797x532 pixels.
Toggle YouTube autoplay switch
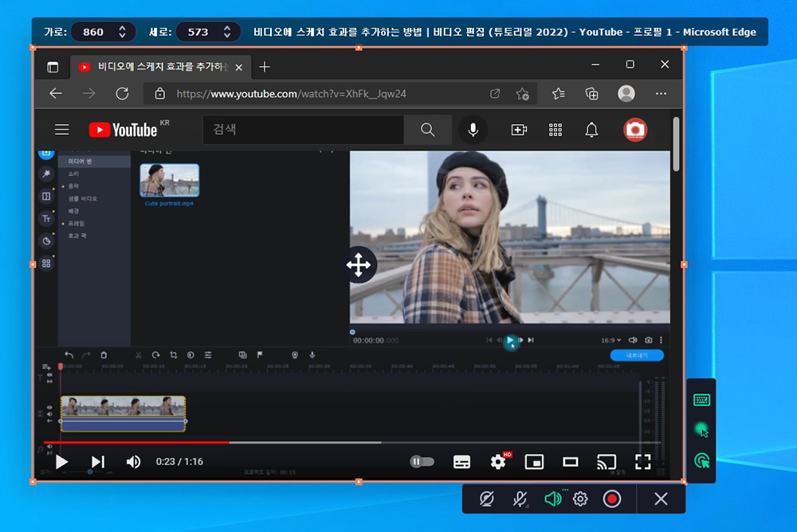[422, 462]
